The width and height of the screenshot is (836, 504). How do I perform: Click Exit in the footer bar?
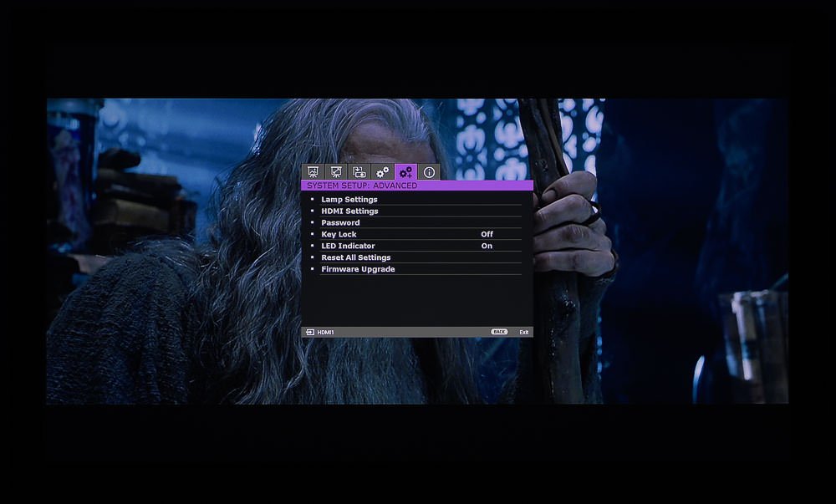click(x=524, y=332)
